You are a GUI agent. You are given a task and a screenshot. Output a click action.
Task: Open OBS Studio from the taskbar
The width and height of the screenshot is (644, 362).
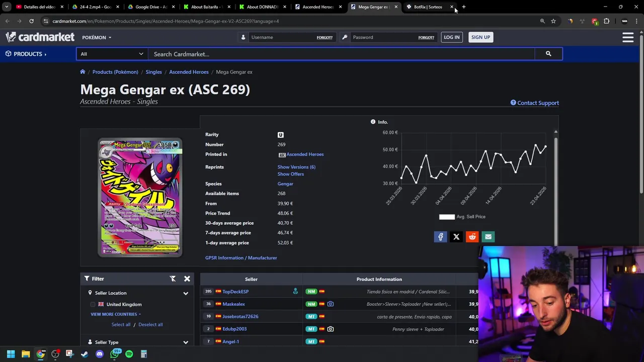click(55, 354)
